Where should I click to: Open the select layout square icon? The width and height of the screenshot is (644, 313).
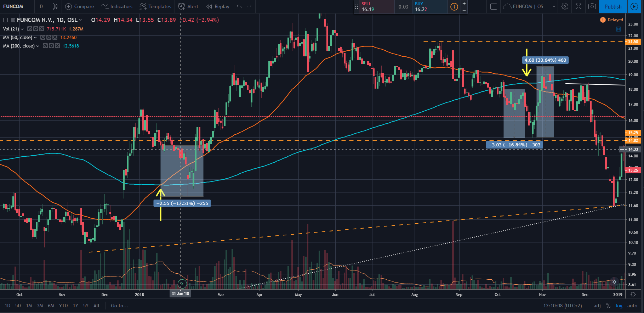494,6
